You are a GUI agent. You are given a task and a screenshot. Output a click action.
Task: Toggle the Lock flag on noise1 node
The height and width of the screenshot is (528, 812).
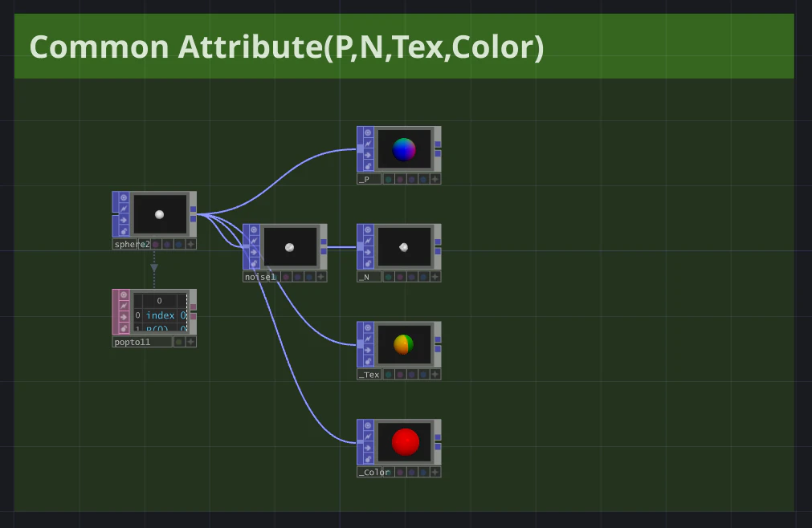pos(254,263)
